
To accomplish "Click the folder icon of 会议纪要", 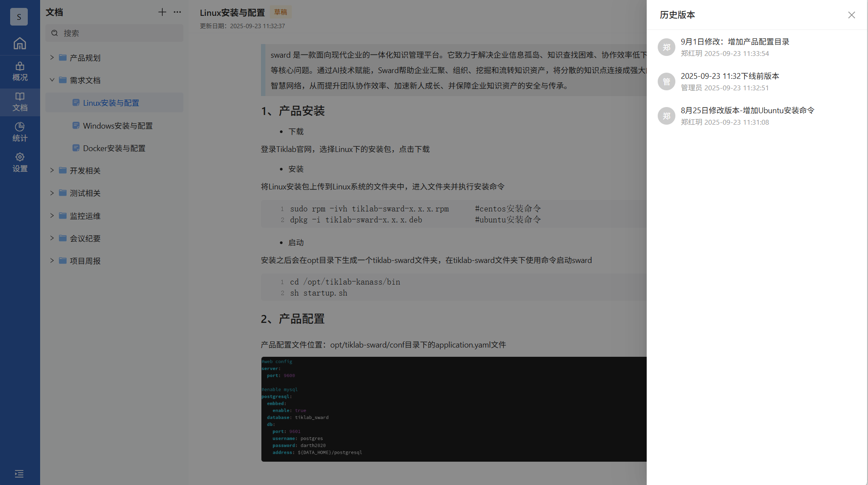I will tap(63, 238).
